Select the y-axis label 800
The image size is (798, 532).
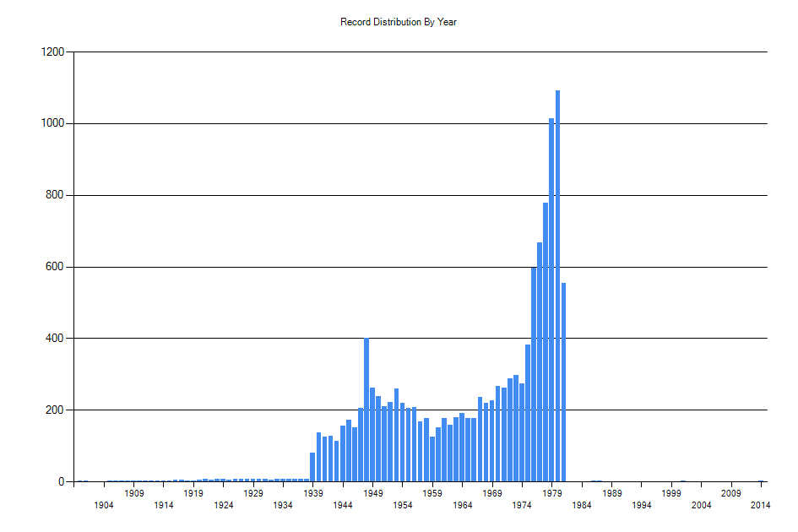[55, 195]
